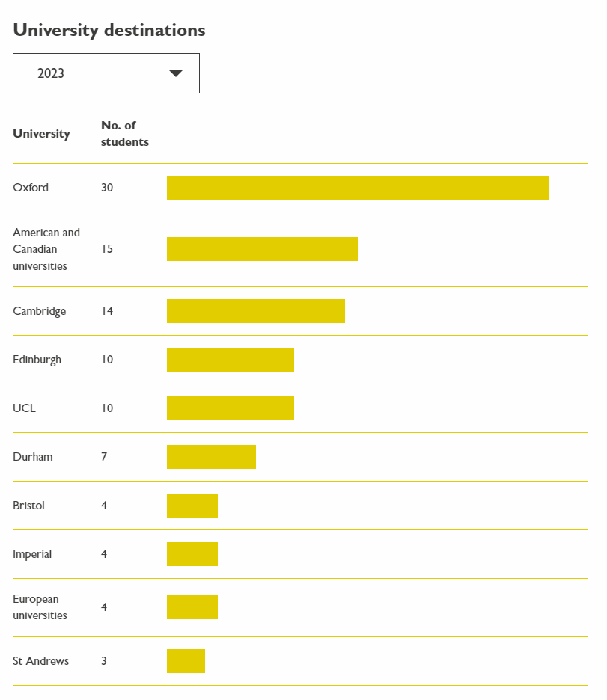
Task: Click the European universities bar
Action: [192, 607]
